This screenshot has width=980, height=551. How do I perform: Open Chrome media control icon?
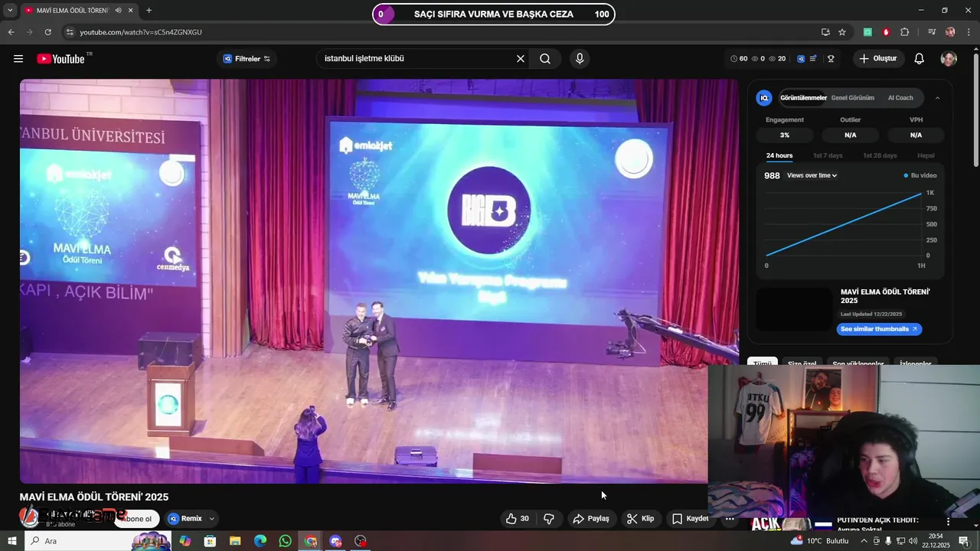(x=932, y=32)
